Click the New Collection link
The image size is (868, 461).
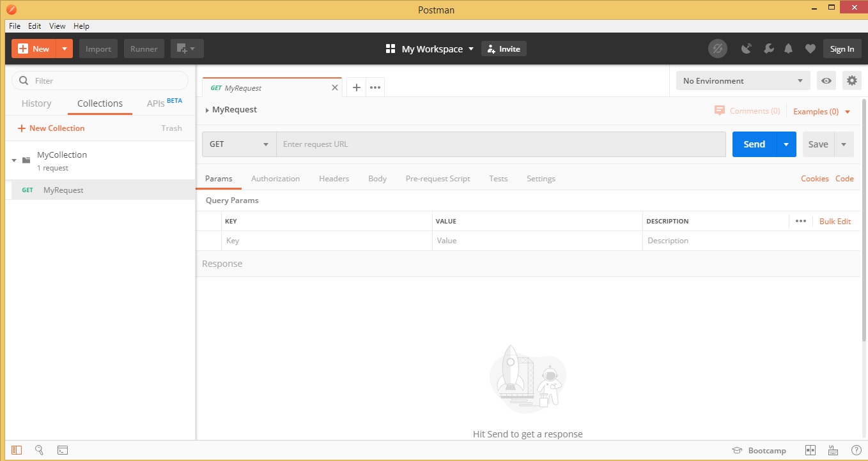[x=51, y=128]
